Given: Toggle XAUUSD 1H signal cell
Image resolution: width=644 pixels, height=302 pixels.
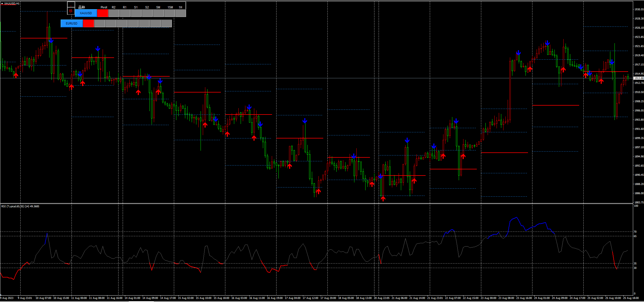Looking at the screenshot, I should [x=180, y=13].
